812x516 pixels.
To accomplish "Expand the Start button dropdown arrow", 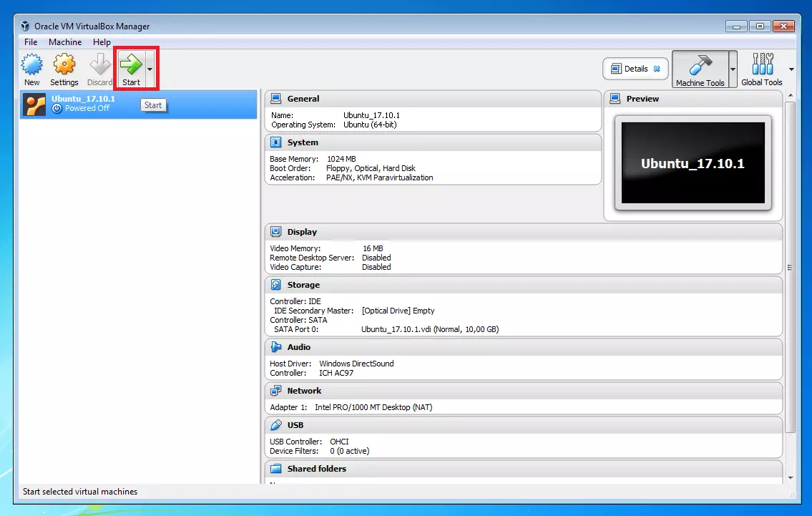I will (x=150, y=69).
